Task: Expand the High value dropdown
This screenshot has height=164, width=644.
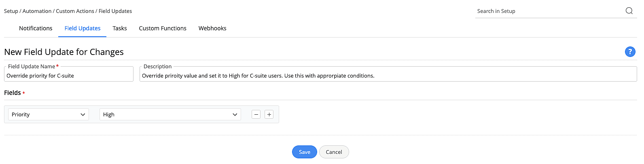Action: tap(170, 114)
